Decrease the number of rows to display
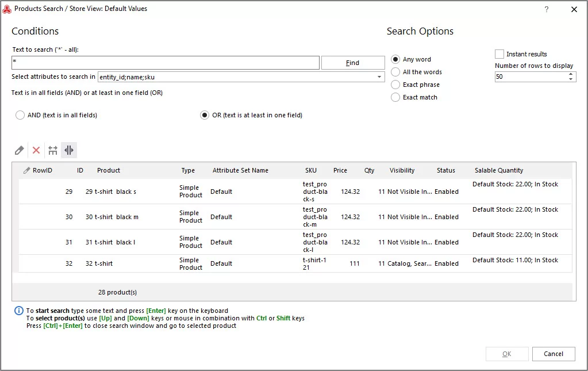This screenshot has width=588, height=371. tap(571, 79)
